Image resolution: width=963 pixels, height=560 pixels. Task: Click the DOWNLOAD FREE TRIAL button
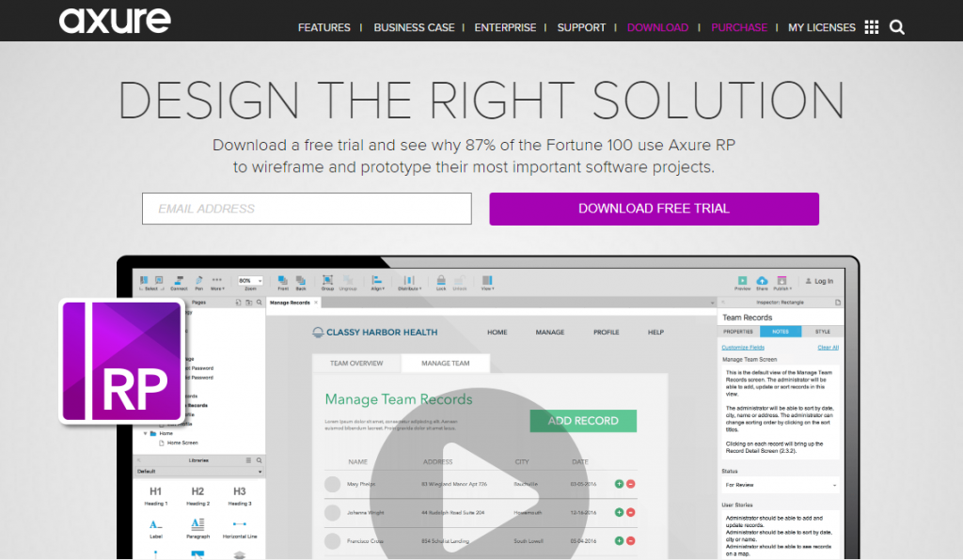point(654,209)
